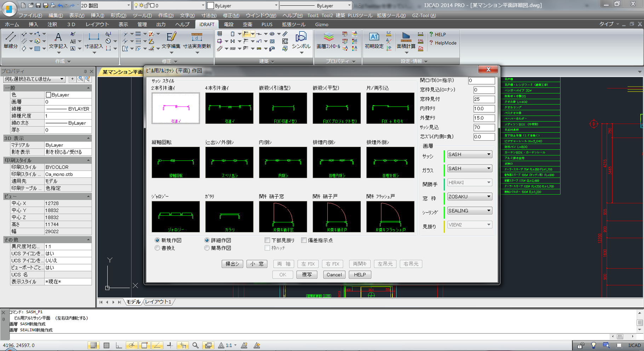Click the Print icon in quick toolbar
Image resolution: width=644 pixels, height=351 pixels.
click(x=53, y=6)
